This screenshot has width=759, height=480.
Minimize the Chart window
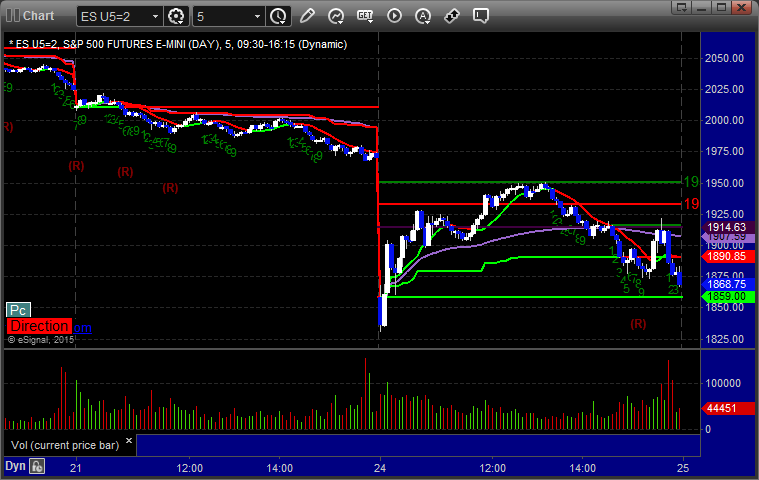701,7
